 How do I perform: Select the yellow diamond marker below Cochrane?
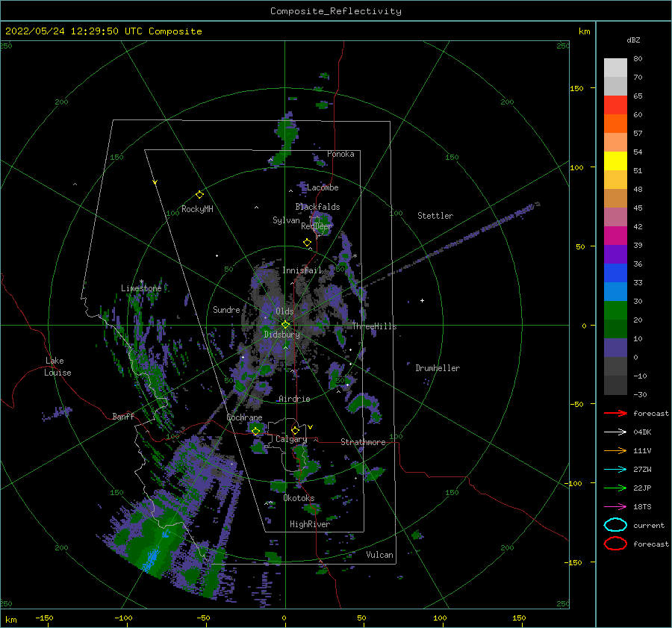coord(256,431)
